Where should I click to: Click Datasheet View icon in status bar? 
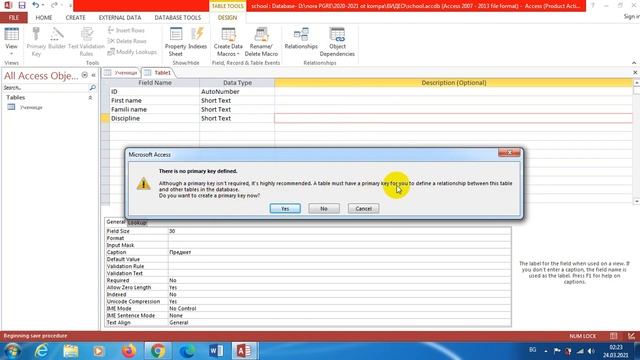coord(613,336)
